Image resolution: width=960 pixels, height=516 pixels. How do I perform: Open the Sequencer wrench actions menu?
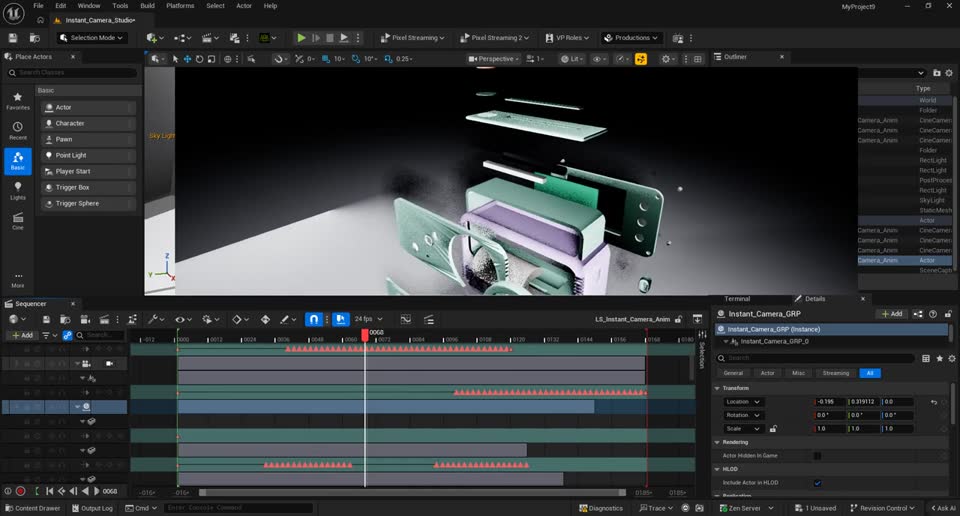click(x=156, y=320)
